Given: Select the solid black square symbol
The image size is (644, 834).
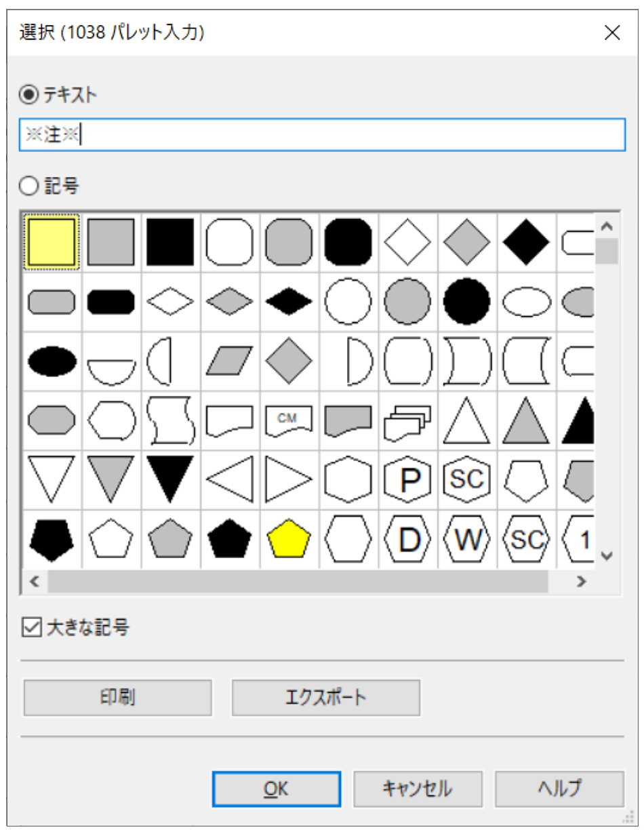Looking at the screenshot, I should click(x=170, y=241).
